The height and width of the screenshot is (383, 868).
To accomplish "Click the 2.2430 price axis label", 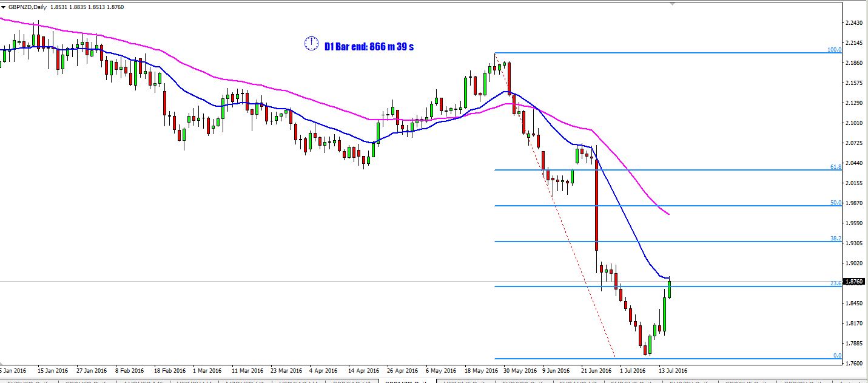I will [853, 23].
